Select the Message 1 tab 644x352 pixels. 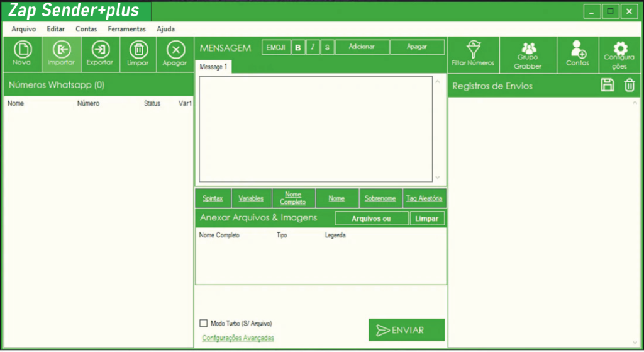pos(214,67)
